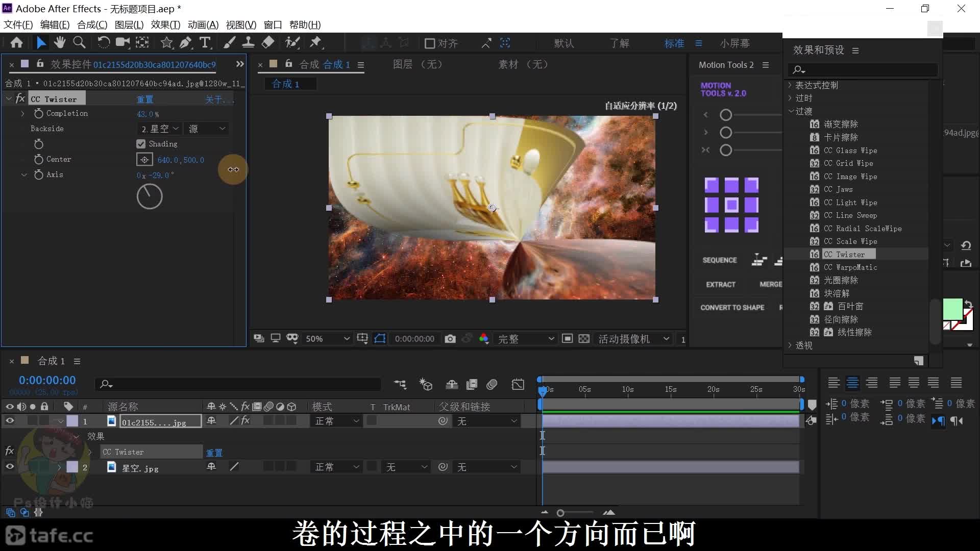Click Axis stopwatch icon
This screenshot has width=980, height=551.
click(39, 174)
